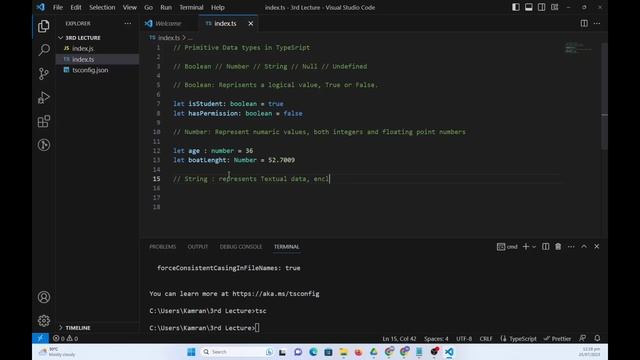Open the Terminal menu
This screenshot has height=360, width=640.
coord(191,7)
